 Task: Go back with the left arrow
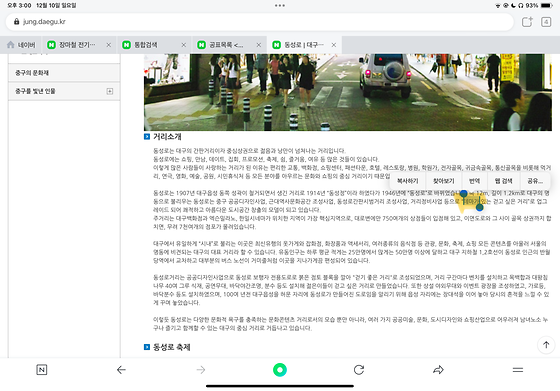click(121, 370)
